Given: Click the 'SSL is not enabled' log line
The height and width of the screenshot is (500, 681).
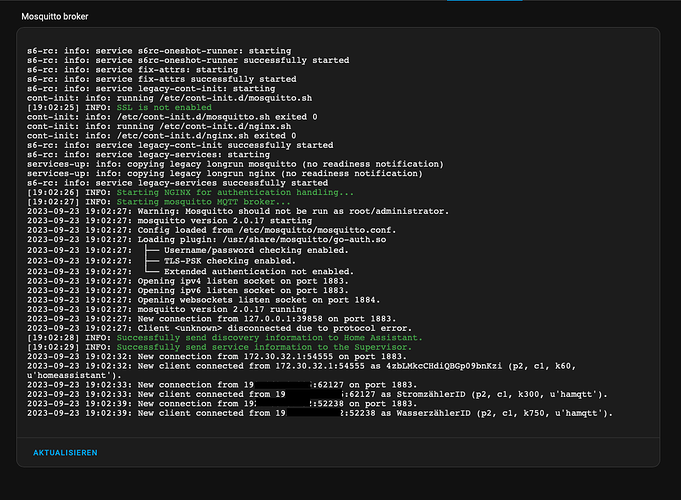Looking at the screenshot, I should (x=119, y=107).
